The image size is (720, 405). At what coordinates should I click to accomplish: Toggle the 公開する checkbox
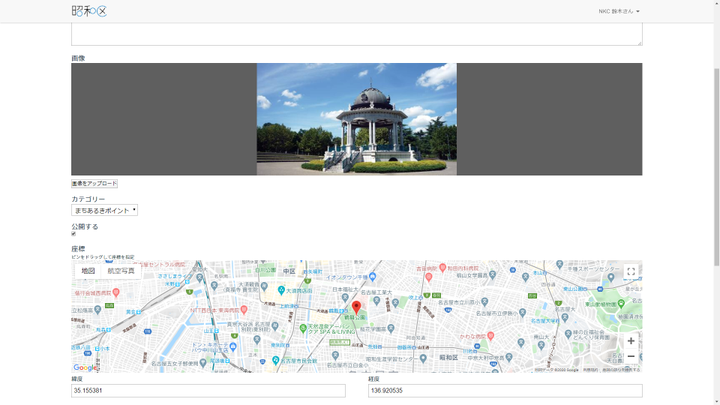click(x=74, y=235)
